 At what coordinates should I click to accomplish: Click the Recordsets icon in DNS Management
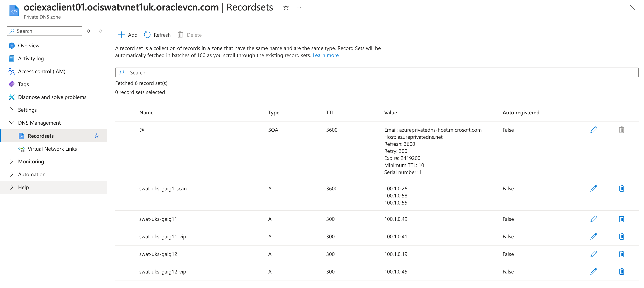coord(21,136)
